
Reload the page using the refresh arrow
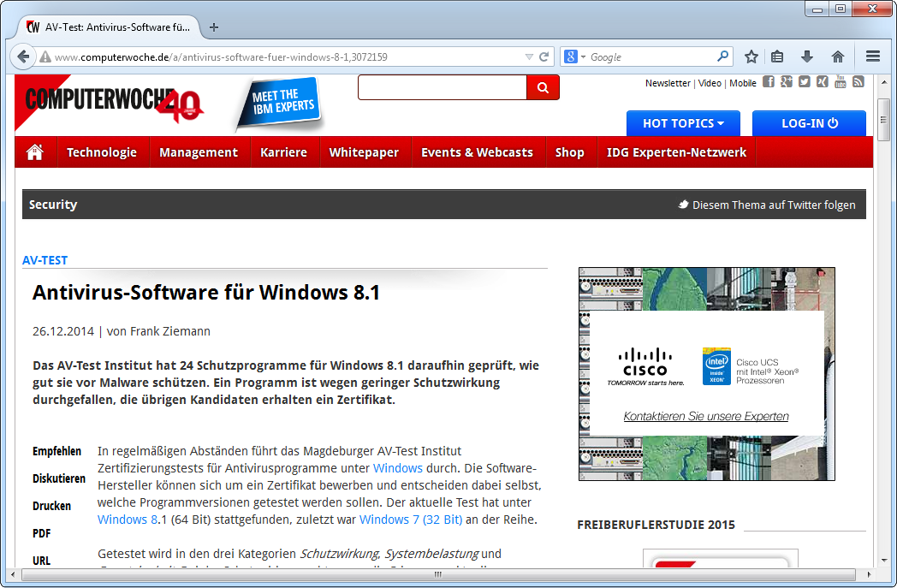tap(544, 56)
